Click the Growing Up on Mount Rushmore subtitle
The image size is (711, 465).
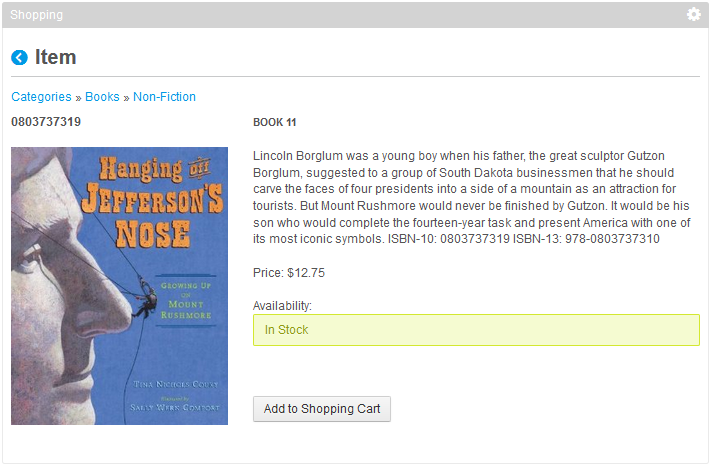tap(186, 300)
